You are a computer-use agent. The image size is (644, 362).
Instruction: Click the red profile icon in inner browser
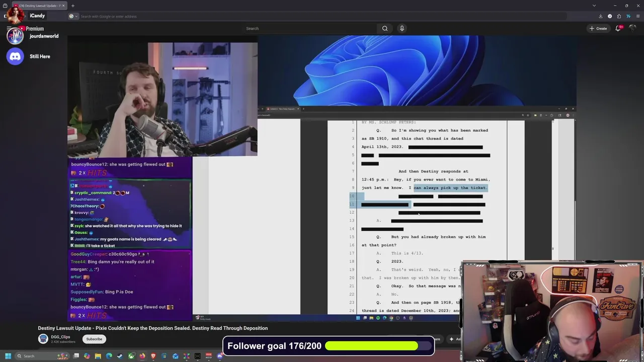click(568, 115)
